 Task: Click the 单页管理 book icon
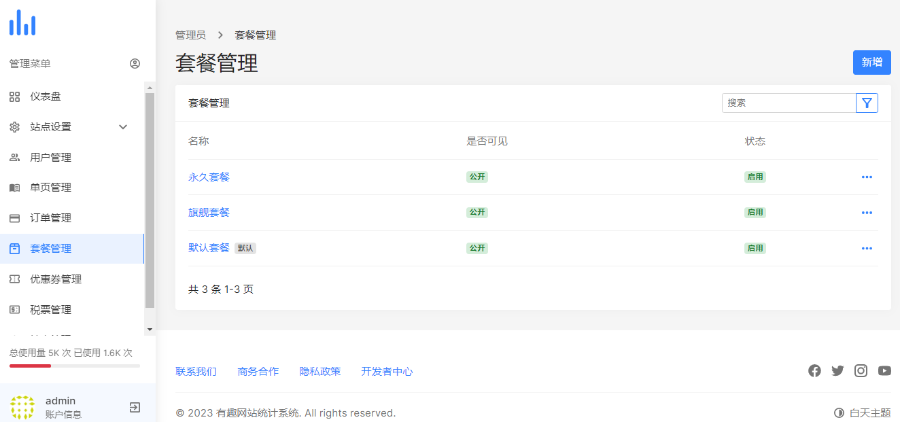(15, 188)
